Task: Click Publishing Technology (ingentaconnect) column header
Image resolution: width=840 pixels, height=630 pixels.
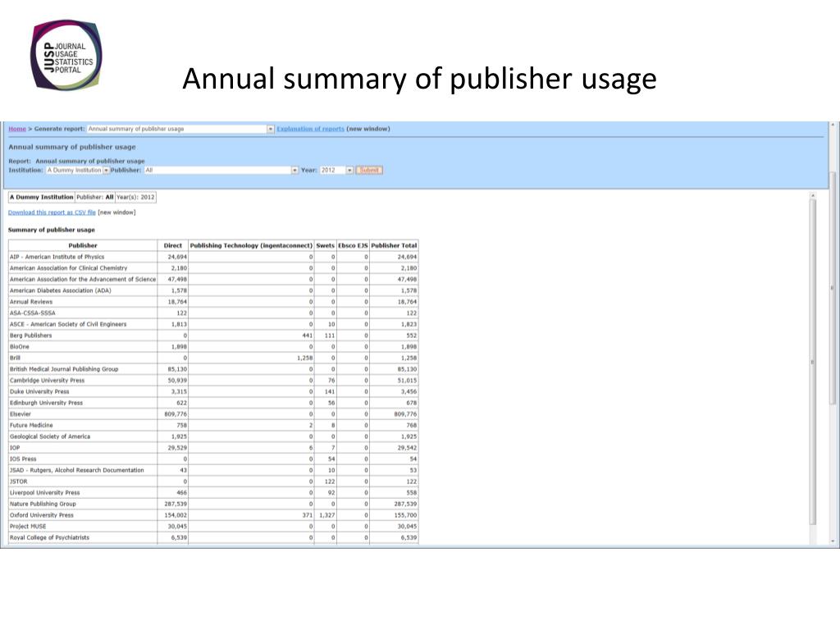Action: click(x=251, y=245)
